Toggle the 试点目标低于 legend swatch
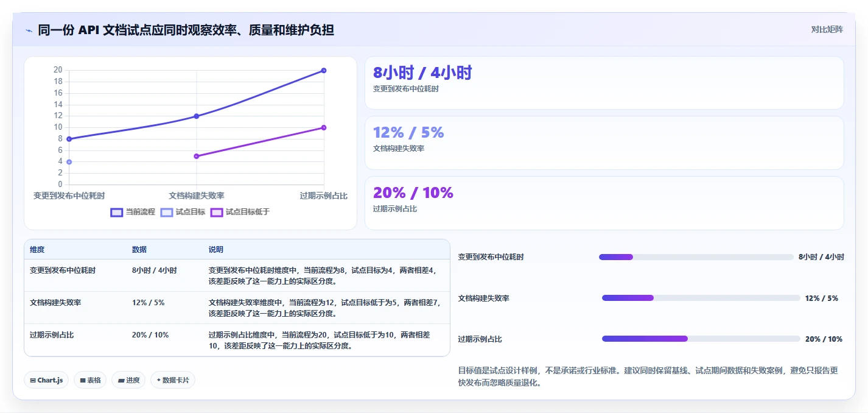This screenshot has width=868, height=413. [217, 212]
